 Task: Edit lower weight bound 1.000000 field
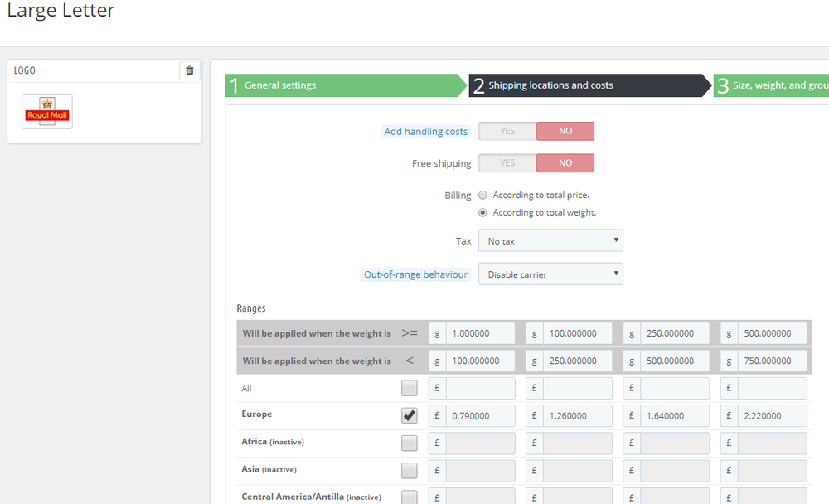coord(480,333)
